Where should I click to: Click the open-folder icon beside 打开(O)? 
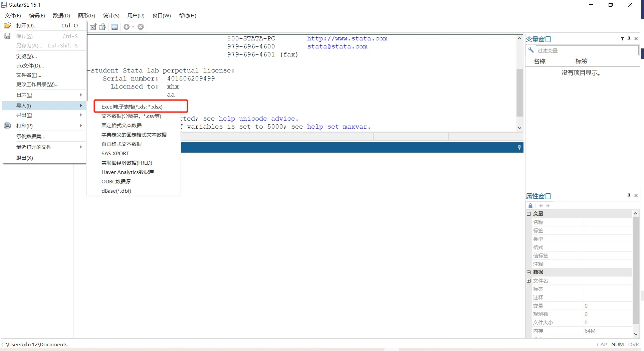(7, 26)
